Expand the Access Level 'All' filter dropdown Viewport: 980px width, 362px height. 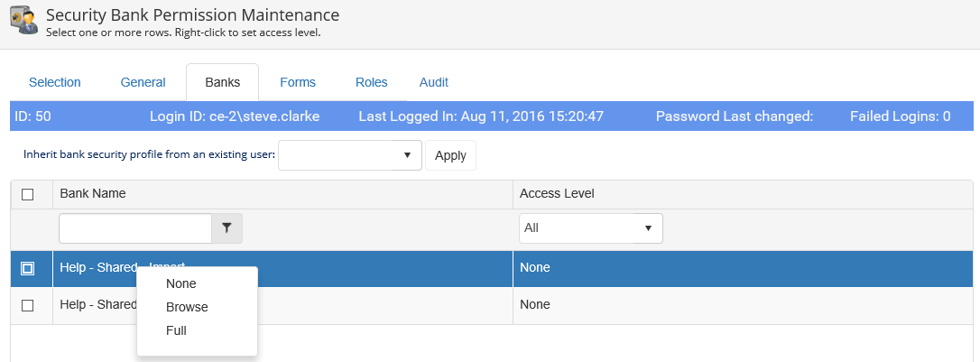[x=590, y=228]
